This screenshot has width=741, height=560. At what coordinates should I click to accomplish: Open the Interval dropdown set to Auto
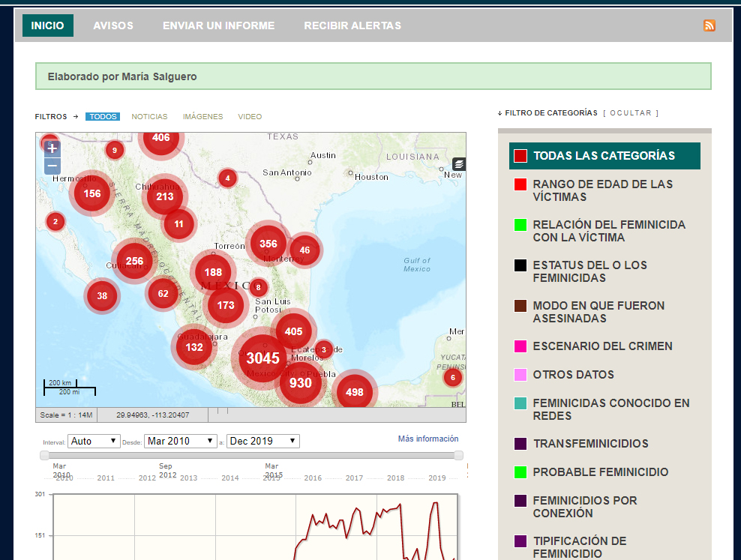[x=94, y=441]
